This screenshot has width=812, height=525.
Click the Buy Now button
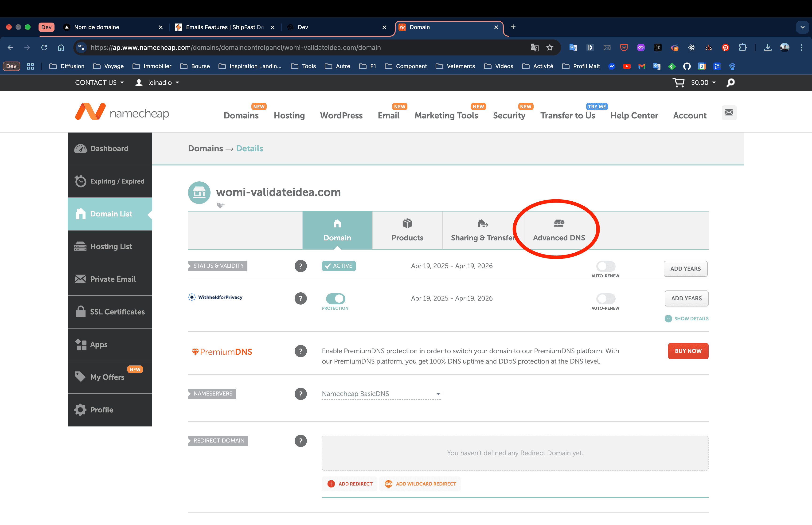tap(688, 351)
